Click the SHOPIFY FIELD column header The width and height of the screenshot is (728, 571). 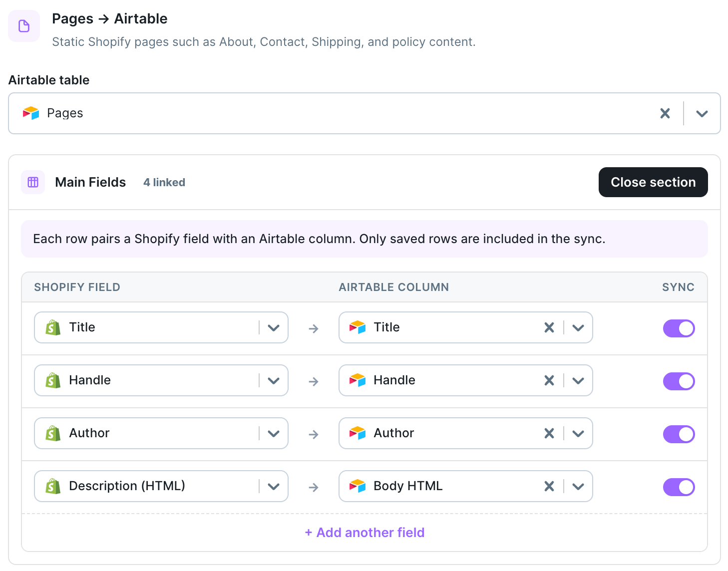[x=77, y=287]
